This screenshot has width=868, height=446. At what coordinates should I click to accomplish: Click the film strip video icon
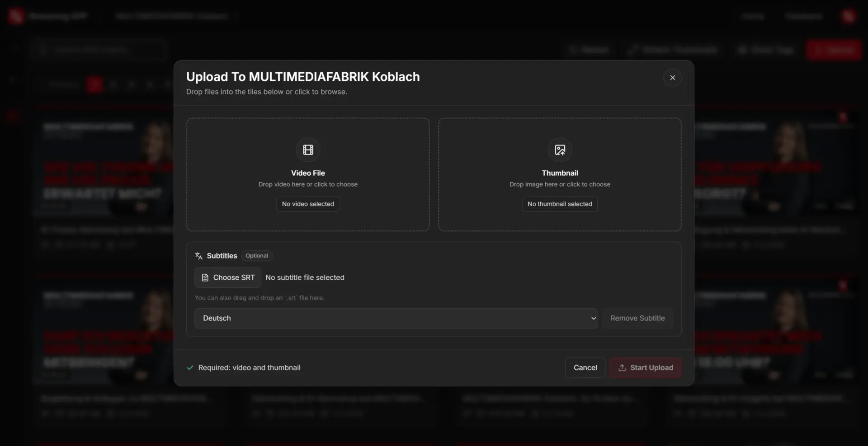(308, 150)
